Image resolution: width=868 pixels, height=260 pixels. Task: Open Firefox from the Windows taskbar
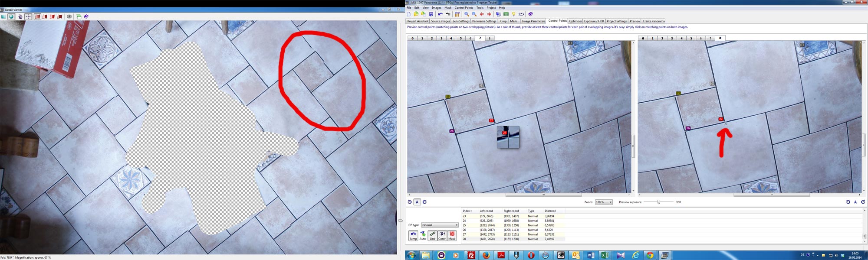(486, 255)
